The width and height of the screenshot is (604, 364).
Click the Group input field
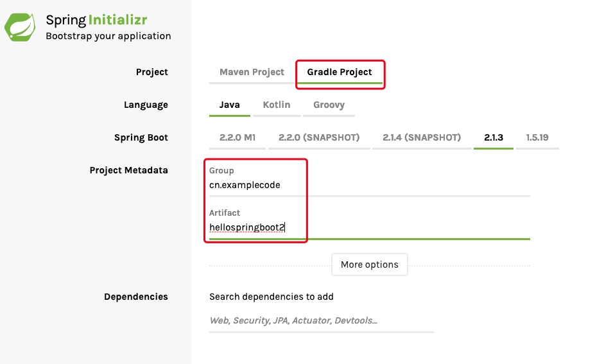tap(369, 185)
